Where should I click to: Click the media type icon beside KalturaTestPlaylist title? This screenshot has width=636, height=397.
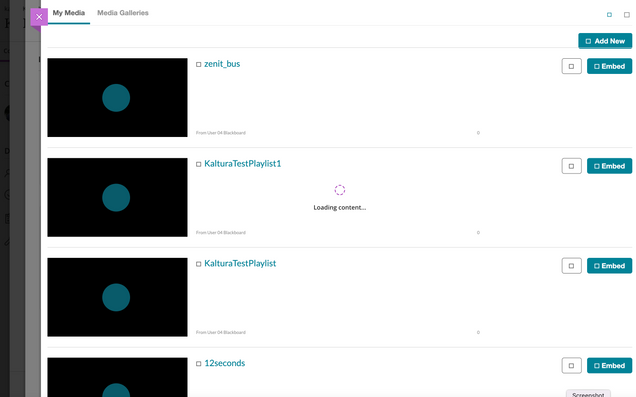199,264
